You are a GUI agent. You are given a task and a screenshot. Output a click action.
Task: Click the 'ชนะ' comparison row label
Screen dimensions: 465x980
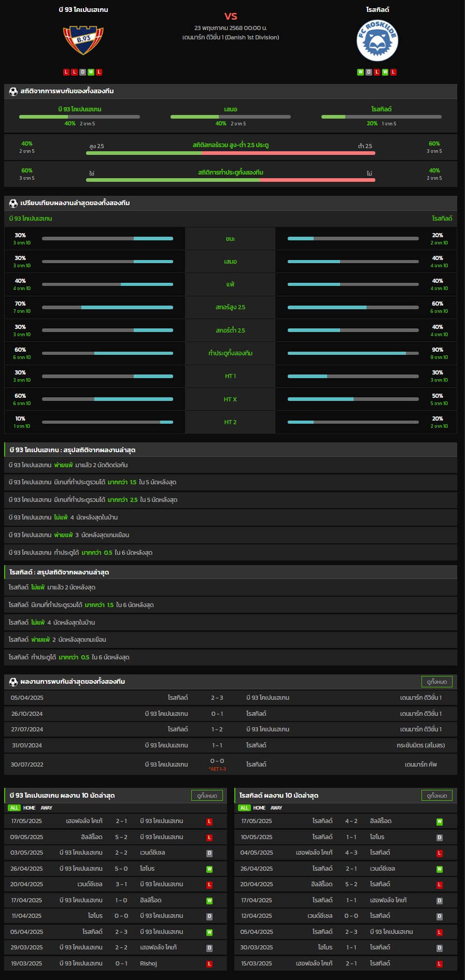[x=230, y=239]
